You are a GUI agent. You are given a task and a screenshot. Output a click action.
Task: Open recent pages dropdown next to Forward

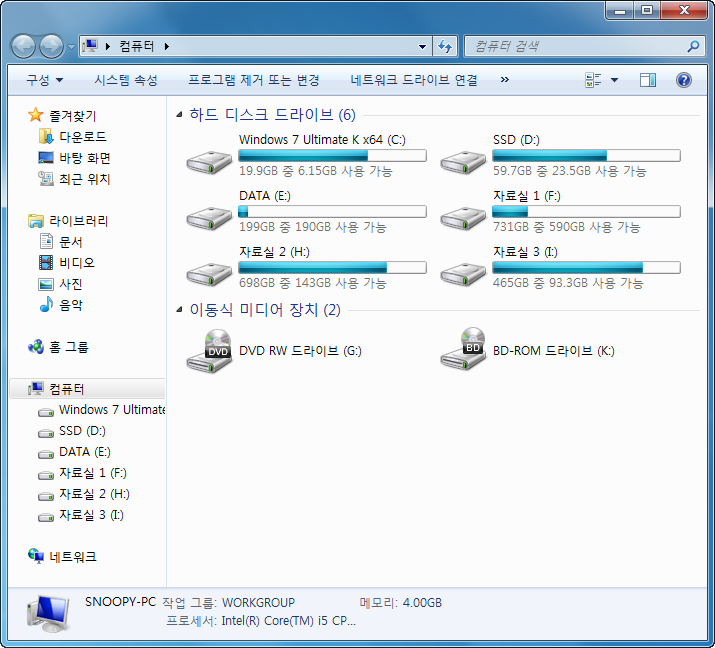coord(72,47)
